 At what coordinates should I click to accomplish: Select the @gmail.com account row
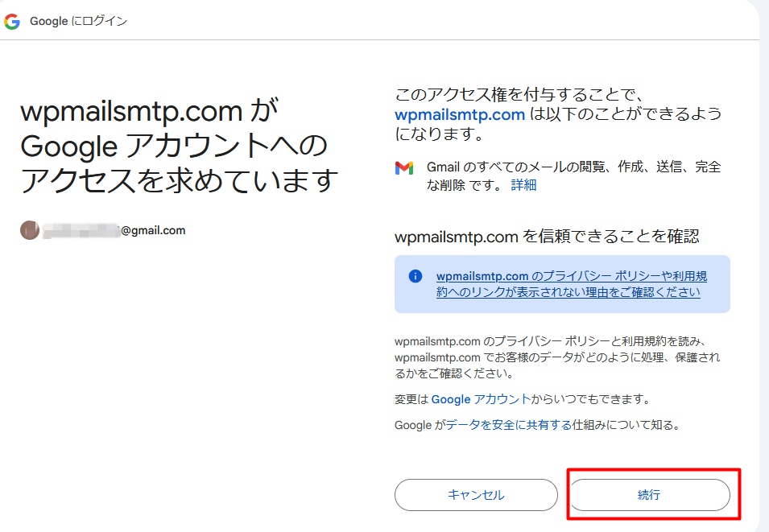(105, 230)
